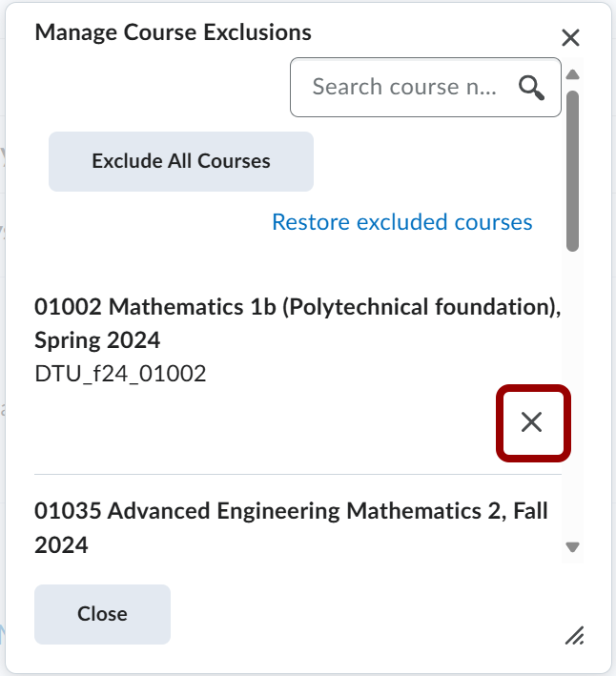Select the 01035 Advanced Engineering Mathematics 2 title
616x676 pixels.
(x=291, y=511)
